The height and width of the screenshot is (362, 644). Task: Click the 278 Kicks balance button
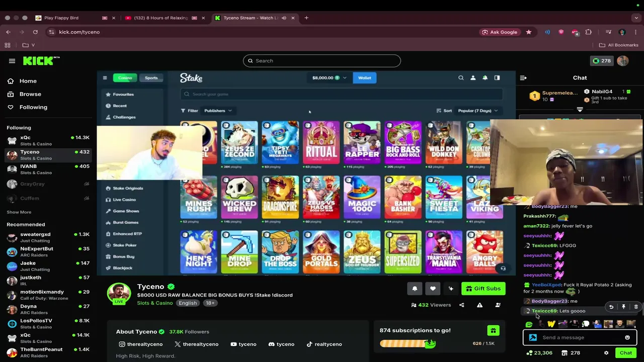pyautogui.click(x=602, y=61)
